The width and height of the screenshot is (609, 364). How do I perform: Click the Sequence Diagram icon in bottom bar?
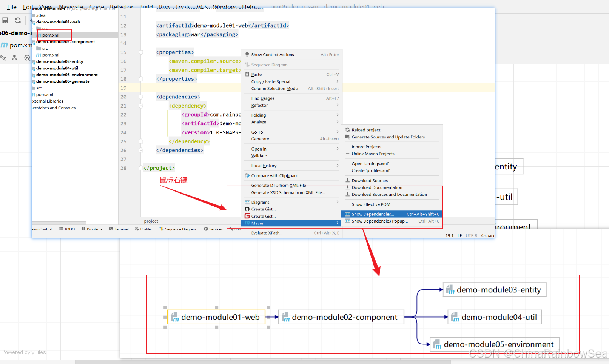tap(162, 229)
